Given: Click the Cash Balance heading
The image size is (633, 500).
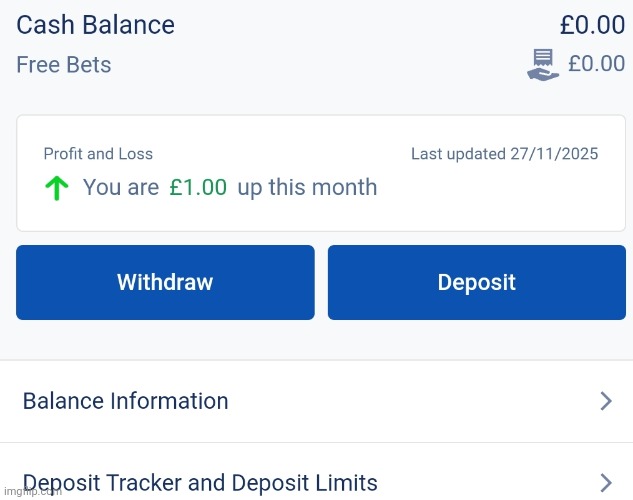Looking at the screenshot, I should tap(95, 25).
